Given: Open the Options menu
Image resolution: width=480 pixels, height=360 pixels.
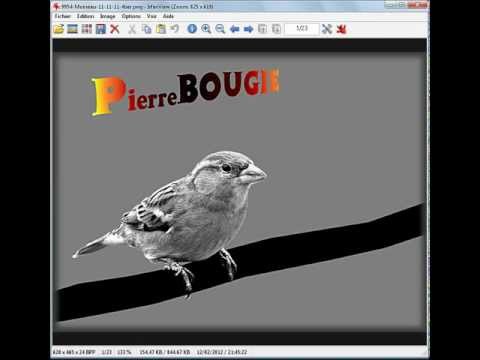Looking at the screenshot, I should tap(131, 16).
